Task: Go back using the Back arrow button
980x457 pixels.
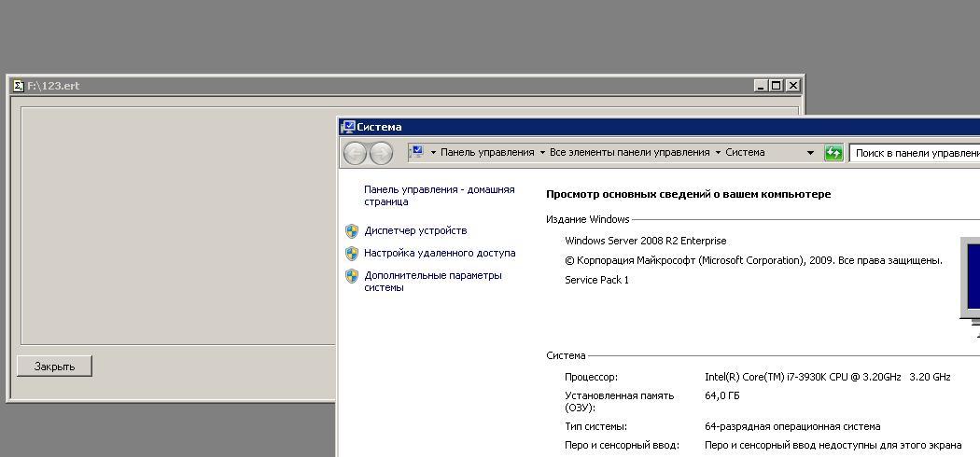Action: click(355, 153)
